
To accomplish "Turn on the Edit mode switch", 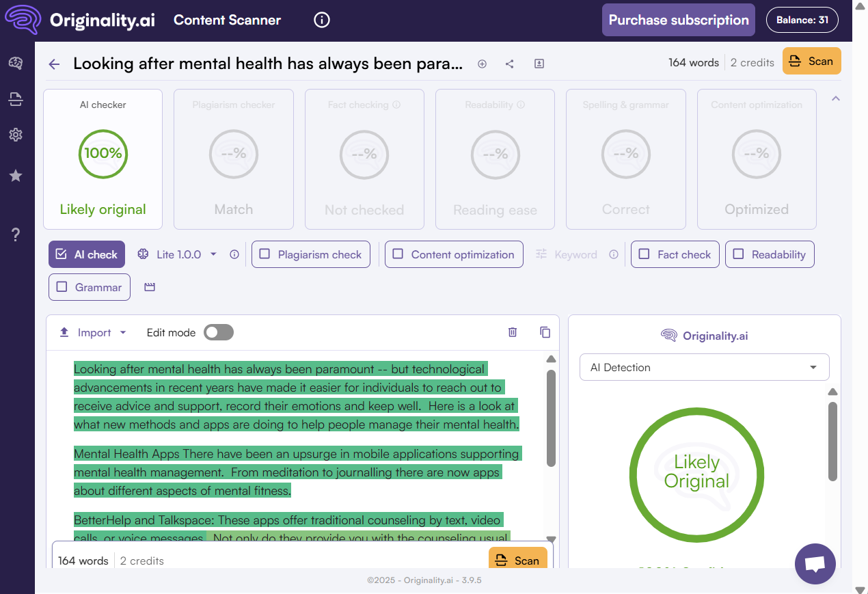I will (x=219, y=332).
